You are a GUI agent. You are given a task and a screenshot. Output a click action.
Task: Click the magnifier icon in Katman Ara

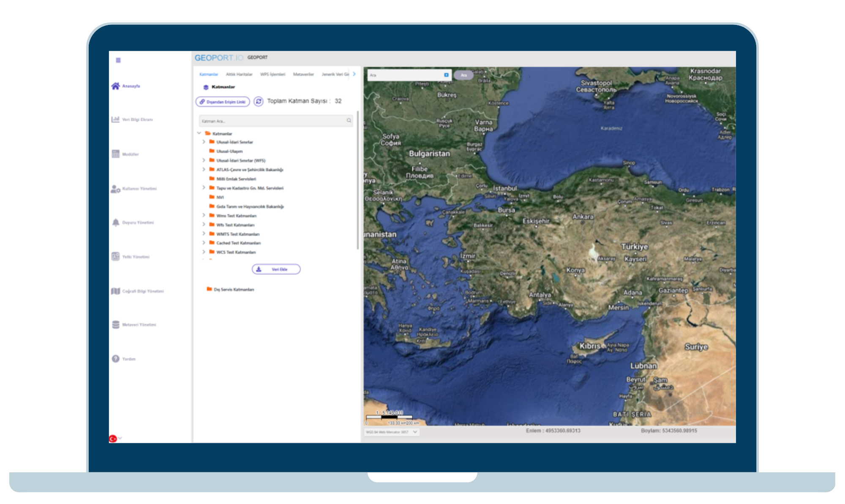click(349, 121)
